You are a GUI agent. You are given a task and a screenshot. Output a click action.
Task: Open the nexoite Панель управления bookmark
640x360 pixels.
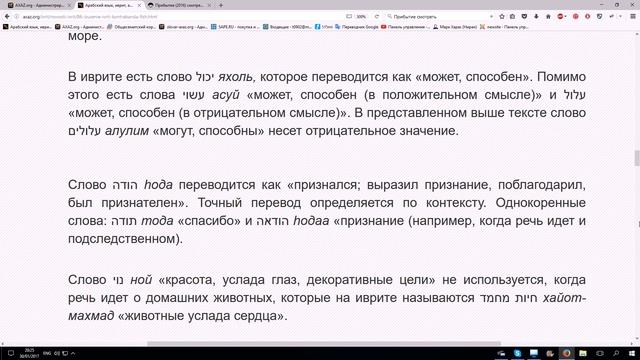click(504, 27)
